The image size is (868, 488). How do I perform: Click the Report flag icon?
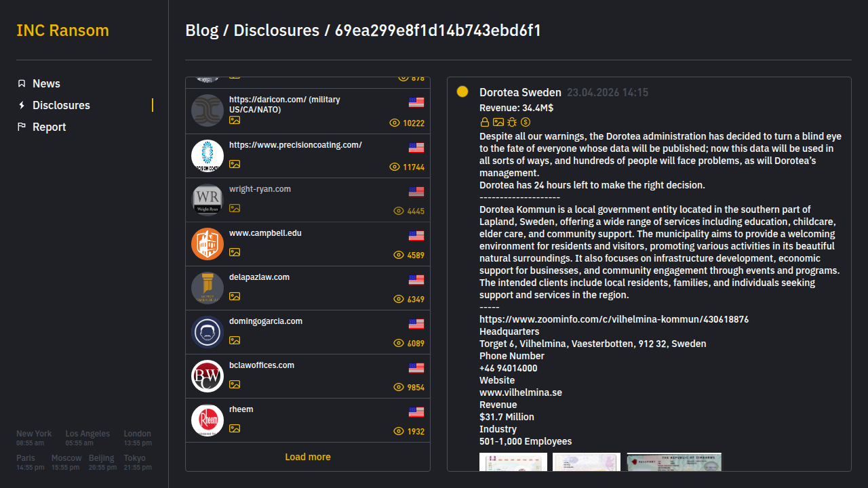point(22,127)
